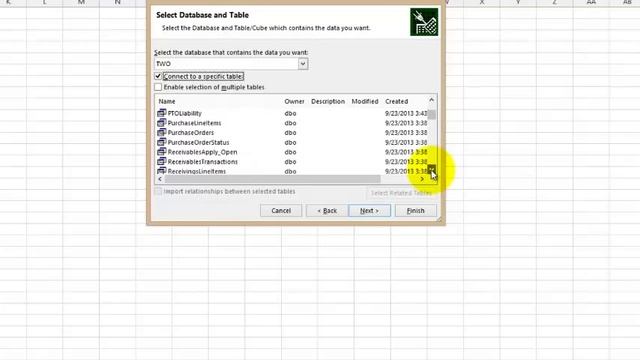The image size is (640, 360).
Task: Toggle Connect to a specific table checkbox
Action: coord(158,76)
